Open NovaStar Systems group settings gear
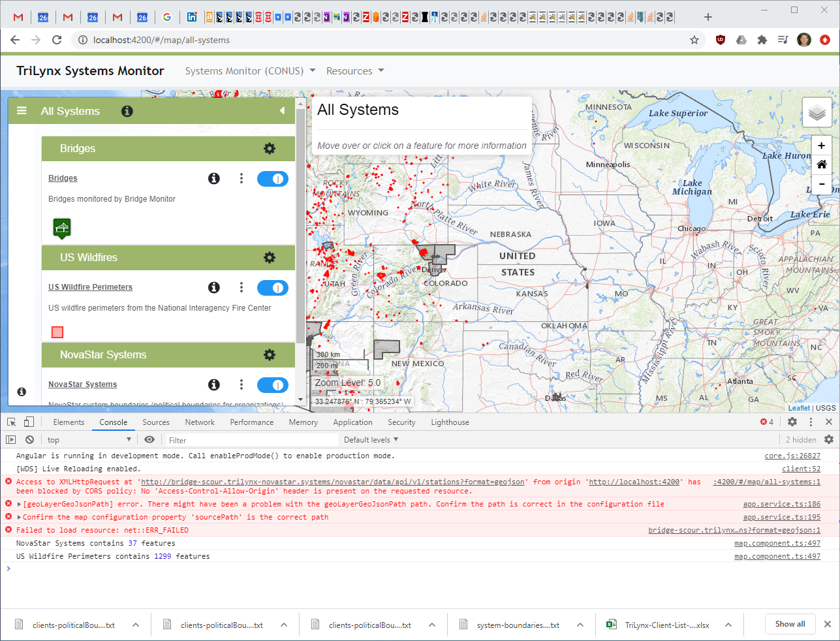The width and height of the screenshot is (840, 641). [270, 355]
